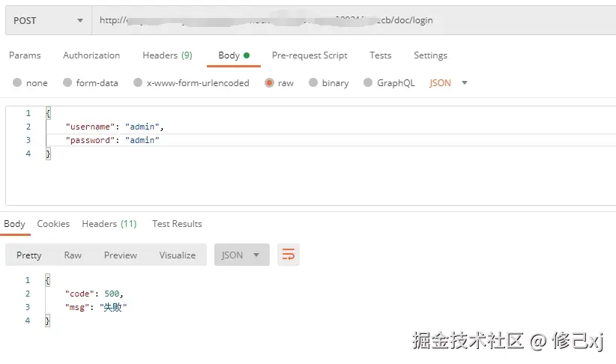Click the request URL input field
This screenshot has height=364, width=616.
[x=352, y=21]
